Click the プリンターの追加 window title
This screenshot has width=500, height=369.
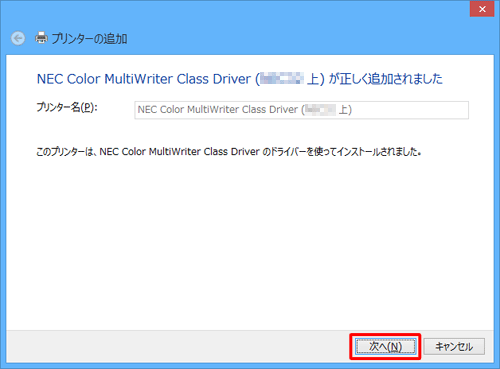pyautogui.click(x=89, y=39)
